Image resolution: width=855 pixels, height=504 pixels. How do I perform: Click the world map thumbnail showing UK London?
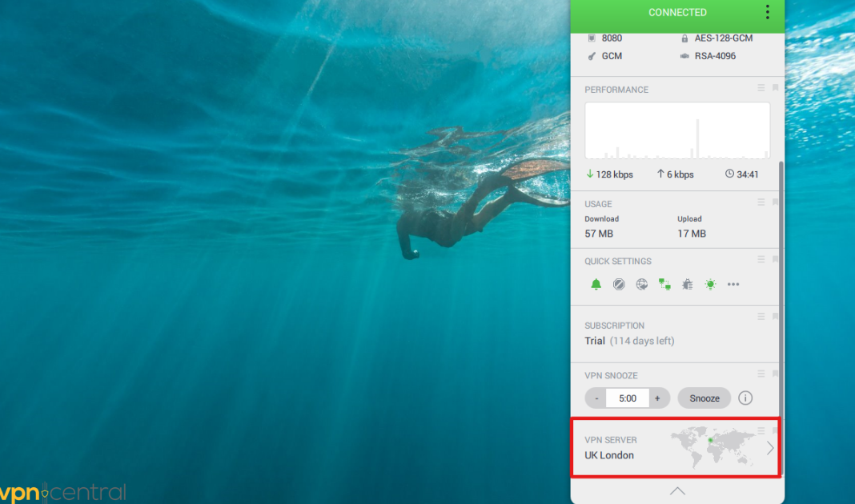click(x=718, y=446)
